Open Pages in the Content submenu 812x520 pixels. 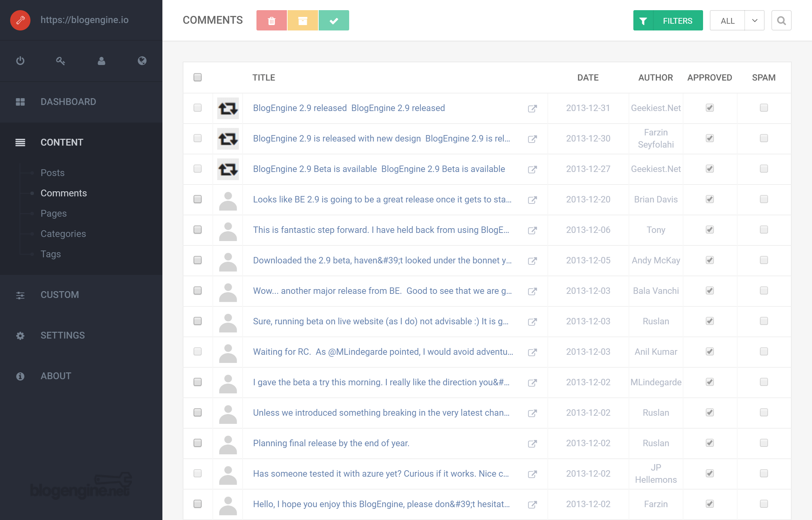[53, 213]
